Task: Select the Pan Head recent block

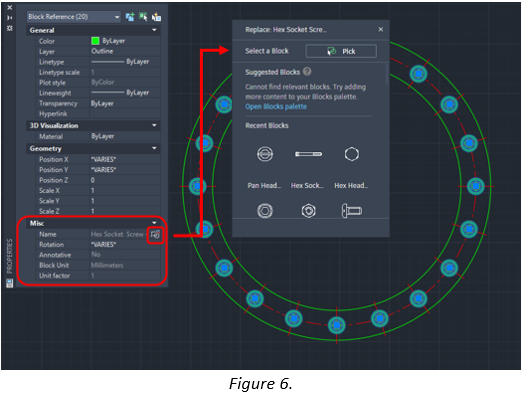Action: pyautogui.click(x=265, y=165)
